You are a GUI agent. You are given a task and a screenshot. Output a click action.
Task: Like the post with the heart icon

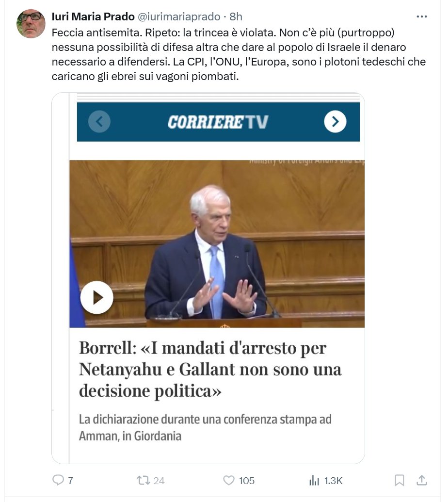click(228, 480)
